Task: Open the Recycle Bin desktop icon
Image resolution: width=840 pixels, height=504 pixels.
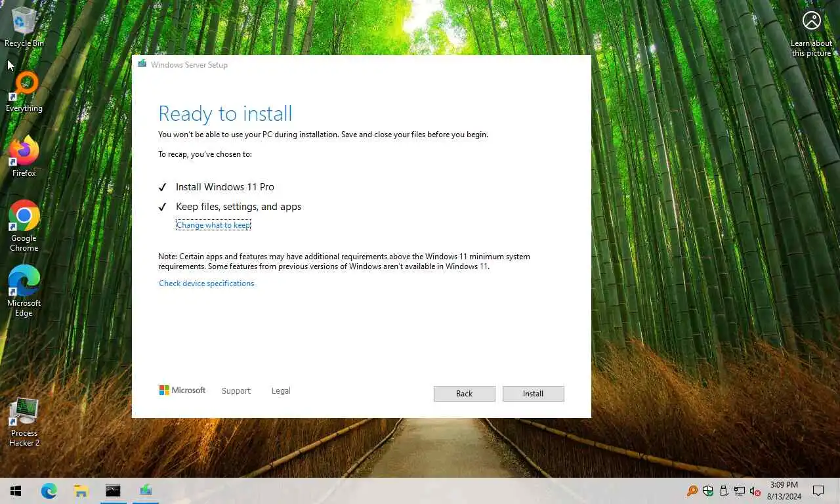Action: [x=24, y=26]
